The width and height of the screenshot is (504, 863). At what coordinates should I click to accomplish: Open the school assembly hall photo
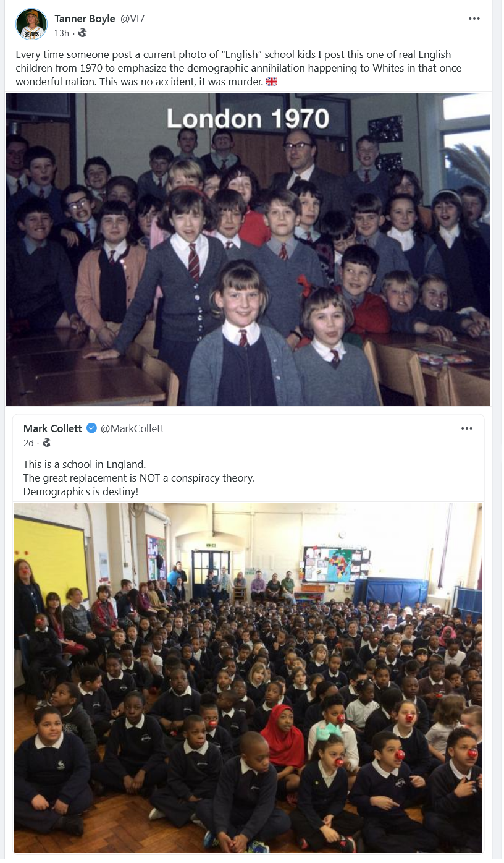(248, 678)
